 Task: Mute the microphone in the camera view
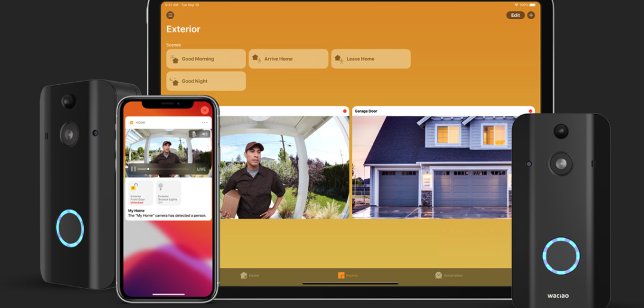click(x=194, y=134)
